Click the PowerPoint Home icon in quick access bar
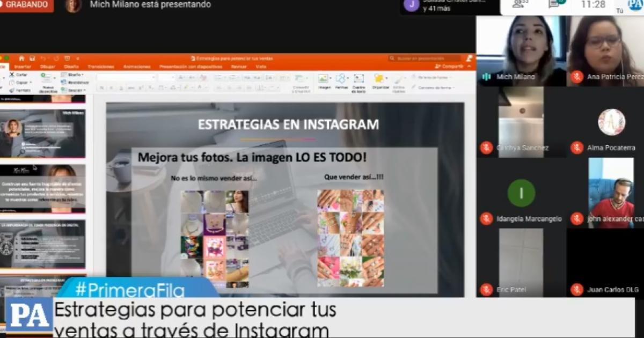This screenshot has height=338, width=644. point(21,58)
